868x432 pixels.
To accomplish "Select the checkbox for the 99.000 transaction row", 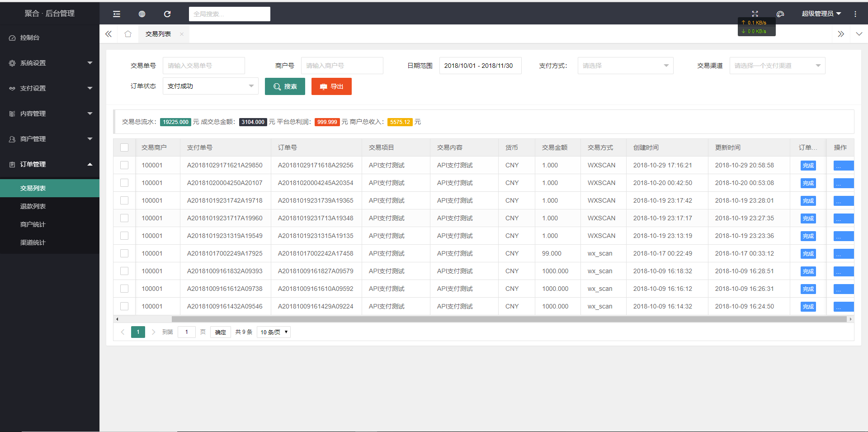I will tap(124, 253).
